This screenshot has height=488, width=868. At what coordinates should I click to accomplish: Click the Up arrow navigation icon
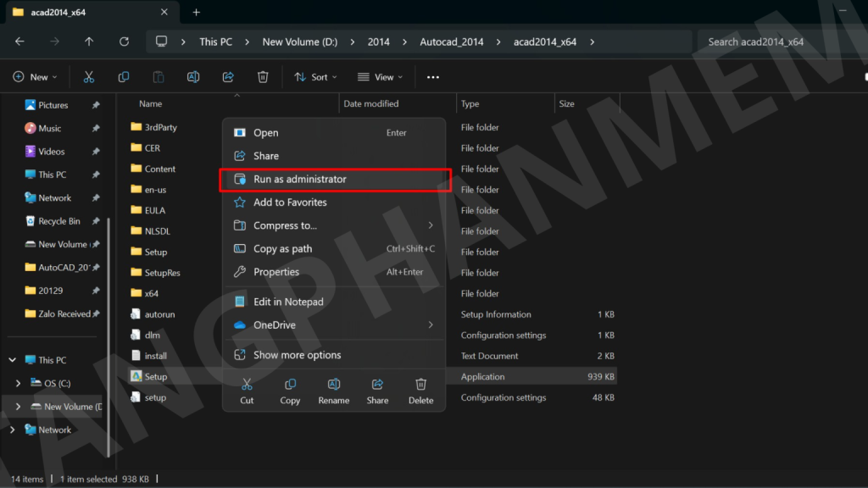[x=89, y=42]
